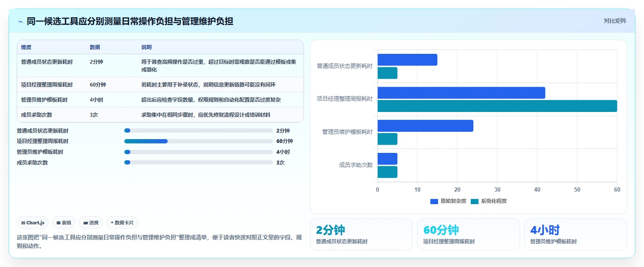Click the page title heading
Screen dimensions: 644x267
click(130, 21)
